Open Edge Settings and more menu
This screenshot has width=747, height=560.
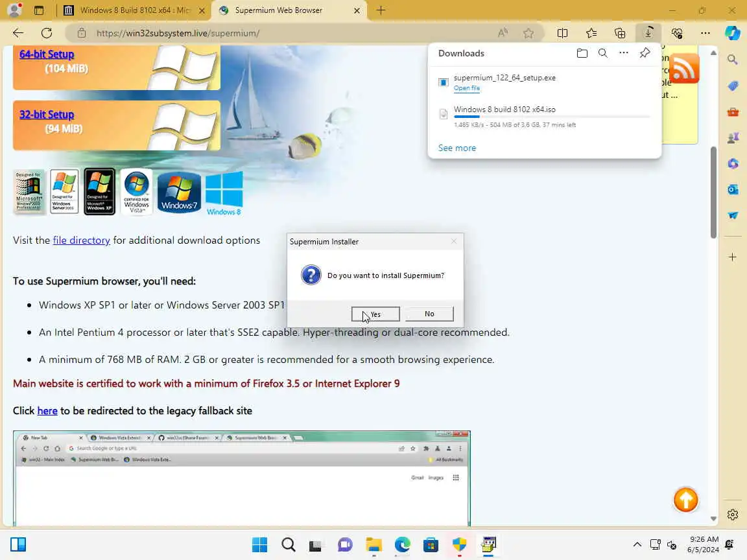point(705,33)
